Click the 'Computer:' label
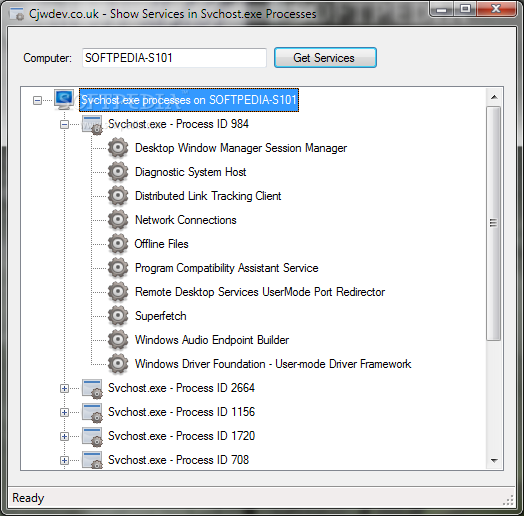Image resolution: width=524 pixels, height=516 pixels. 47,58
